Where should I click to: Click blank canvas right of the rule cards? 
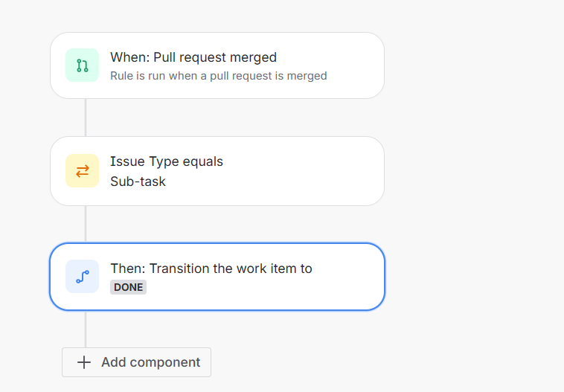(476, 171)
